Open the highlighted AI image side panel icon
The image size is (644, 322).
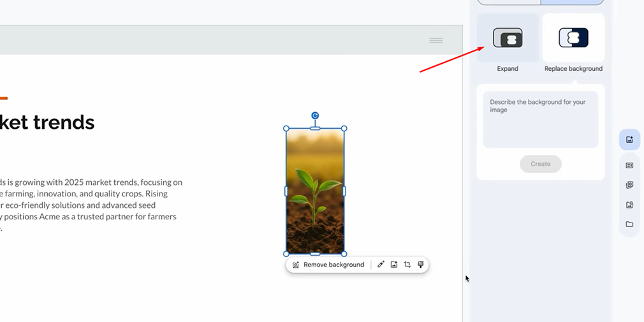click(629, 140)
